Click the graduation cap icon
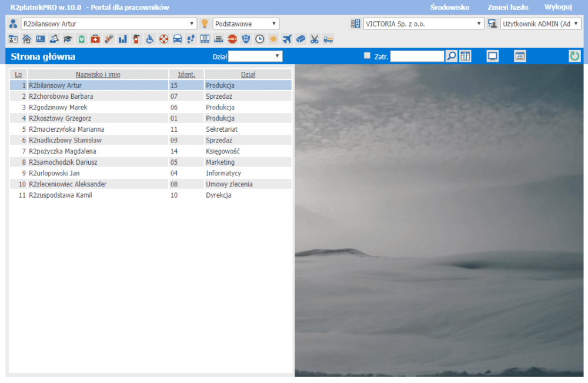Image resolution: width=588 pixels, height=383 pixels. (68, 39)
